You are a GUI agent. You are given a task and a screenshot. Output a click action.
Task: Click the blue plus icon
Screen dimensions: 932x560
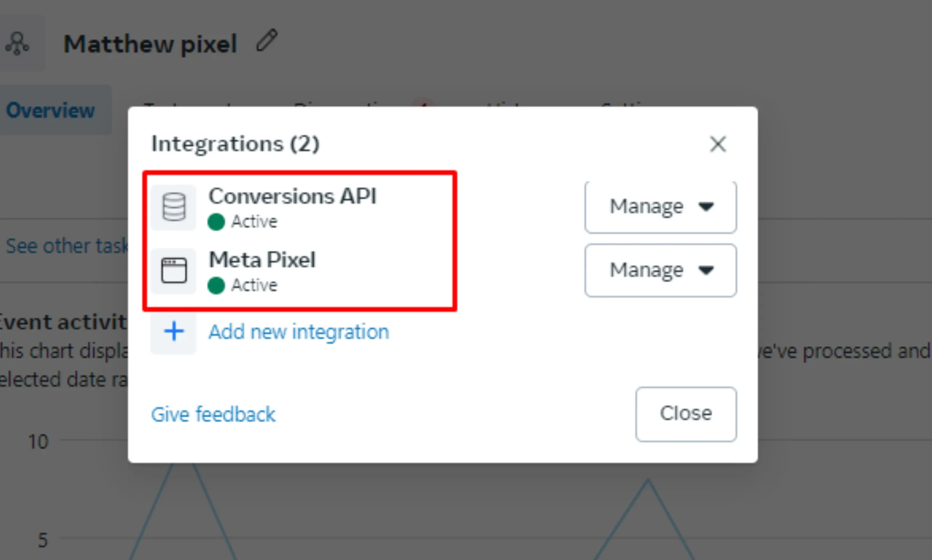coord(174,332)
